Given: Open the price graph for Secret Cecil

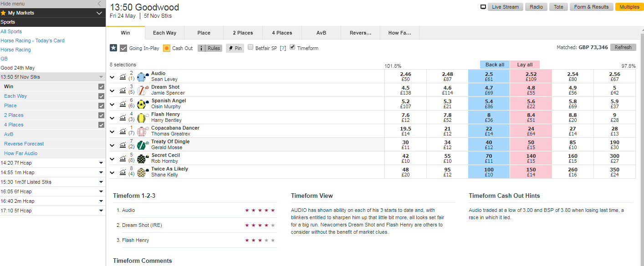Looking at the screenshot, I should (x=123, y=159).
